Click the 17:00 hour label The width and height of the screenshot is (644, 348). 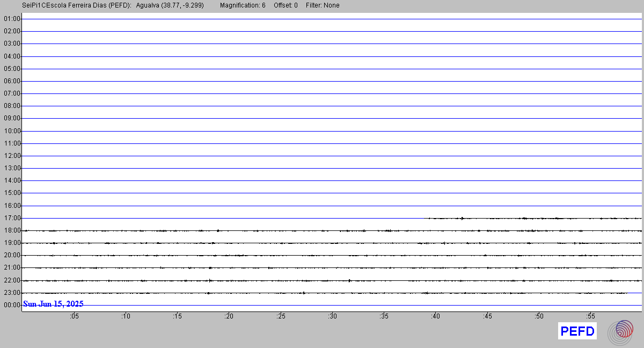(x=12, y=218)
